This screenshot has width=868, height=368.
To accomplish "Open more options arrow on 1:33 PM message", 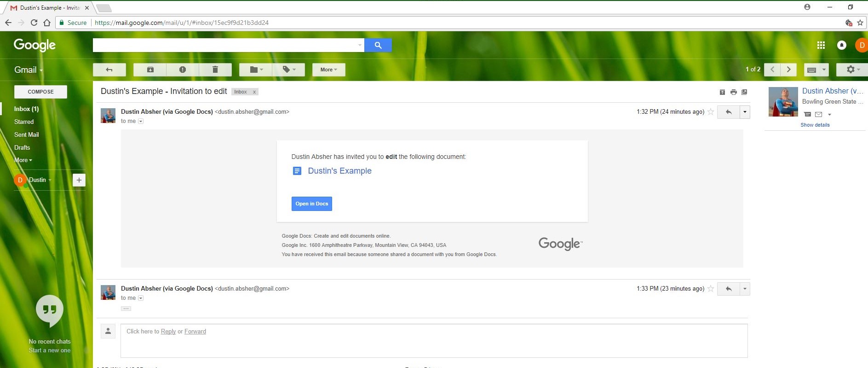I will (745, 289).
